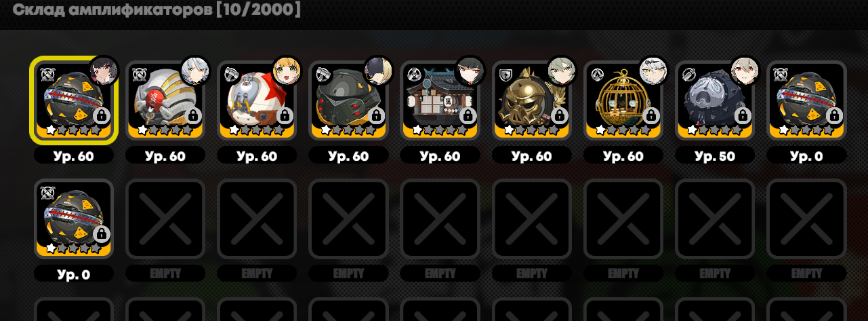Screen dimensions: 868x321
Task: Select the top-row shark-teeth amplifier at Ур. 0
Action: [x=806, y=100]
